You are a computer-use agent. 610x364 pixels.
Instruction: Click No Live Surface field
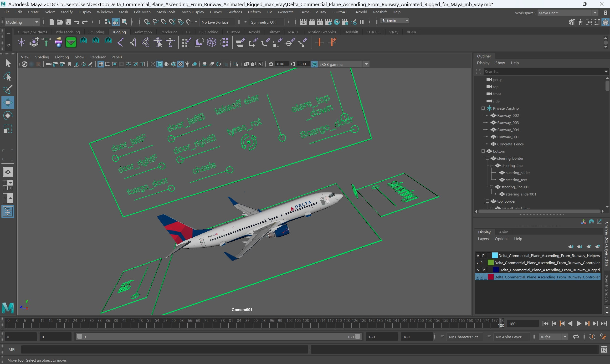pos(217,22)
